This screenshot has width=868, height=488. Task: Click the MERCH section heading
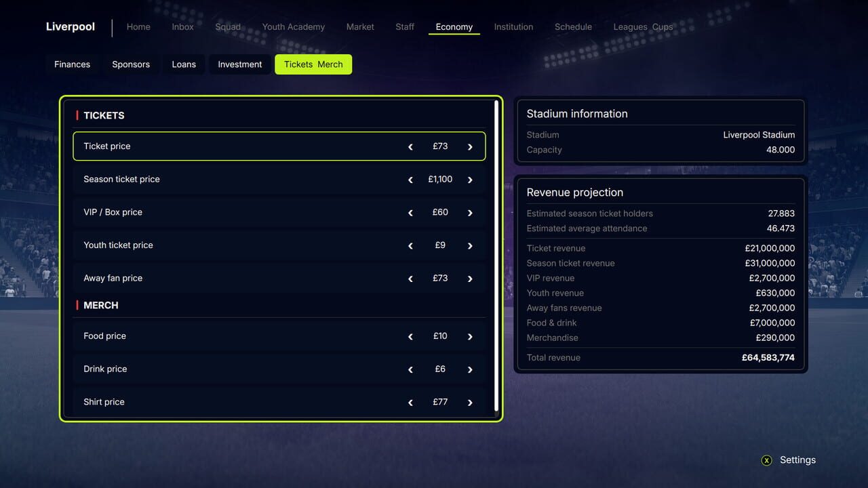(x=101, y=306)
